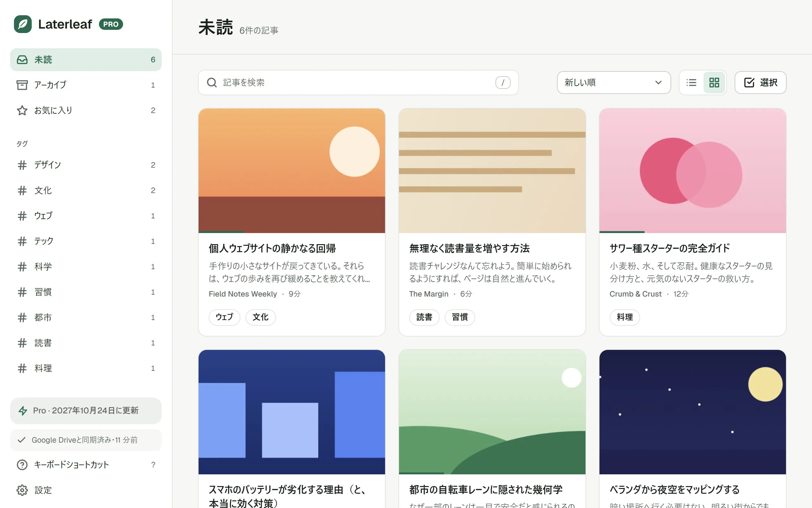Switch to grid view layout
The height and width of the screenshot is (508, 812).
[x=714, y=83]
